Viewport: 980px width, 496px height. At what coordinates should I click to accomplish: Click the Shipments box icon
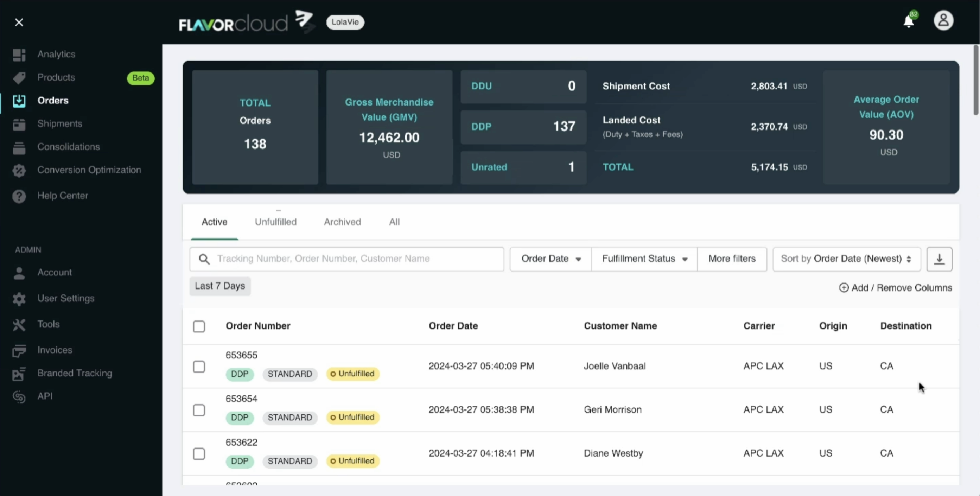pyautogui.click(x=19, y=125)
